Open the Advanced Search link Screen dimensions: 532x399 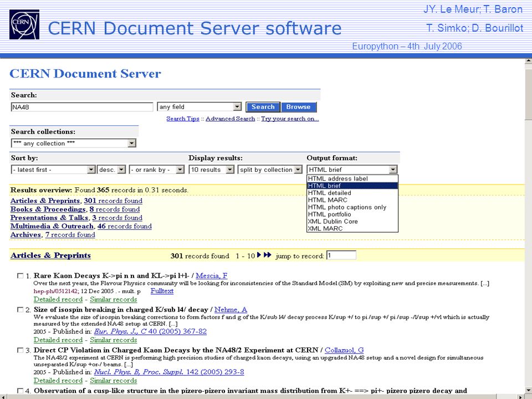pyautogui.click(x=231, y=119)
